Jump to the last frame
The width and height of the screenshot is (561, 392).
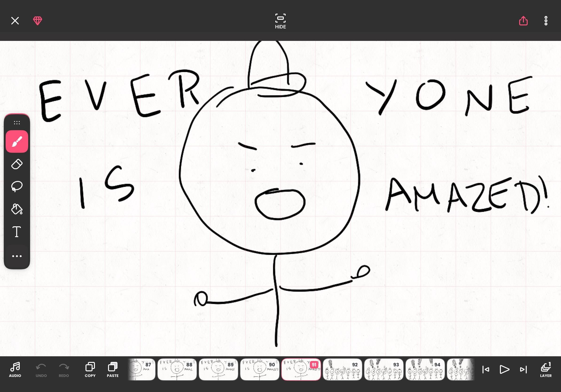(x=523, y=369)
